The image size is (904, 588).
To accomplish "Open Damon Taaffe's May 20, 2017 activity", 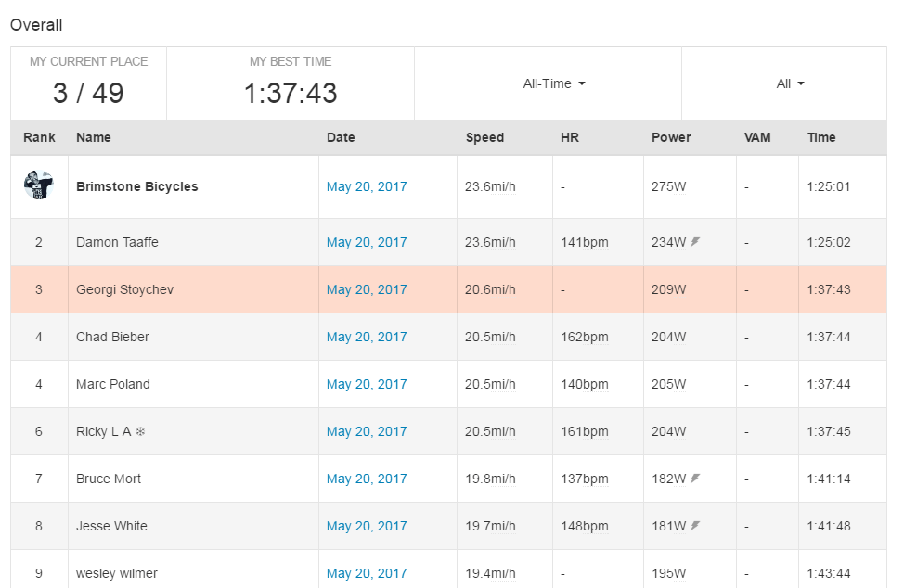I will click(x=367, y=242).
